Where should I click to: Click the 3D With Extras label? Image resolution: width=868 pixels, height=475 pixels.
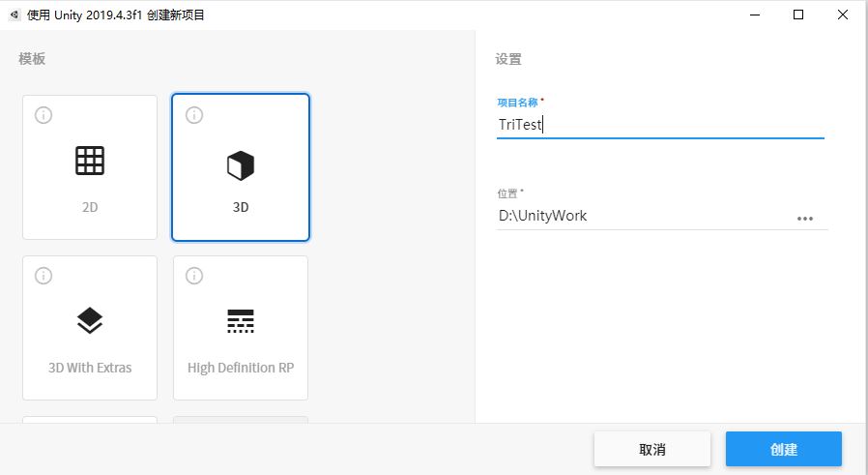pyautogui.click(x=90, y=368)
